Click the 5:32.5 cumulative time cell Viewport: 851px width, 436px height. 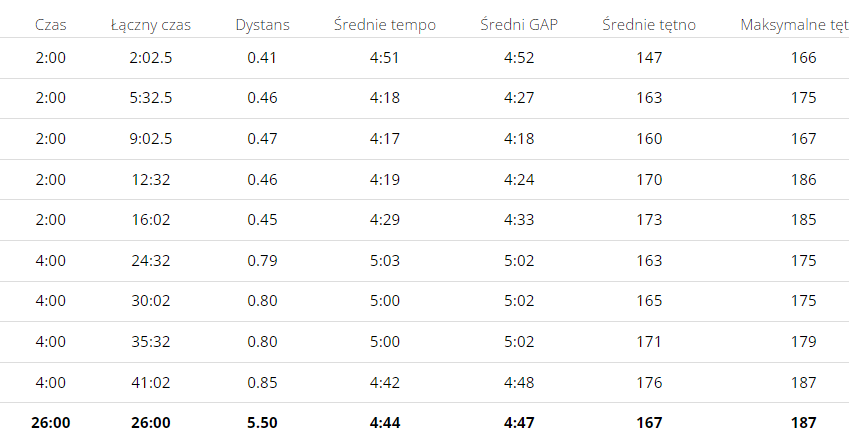click(x=150, y=98)
